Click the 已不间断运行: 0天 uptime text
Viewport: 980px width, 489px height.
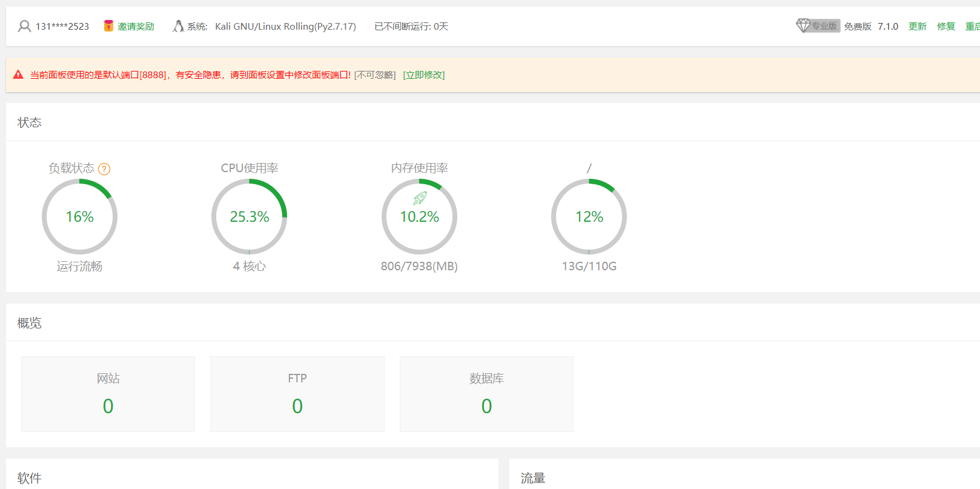pos(411,27)
